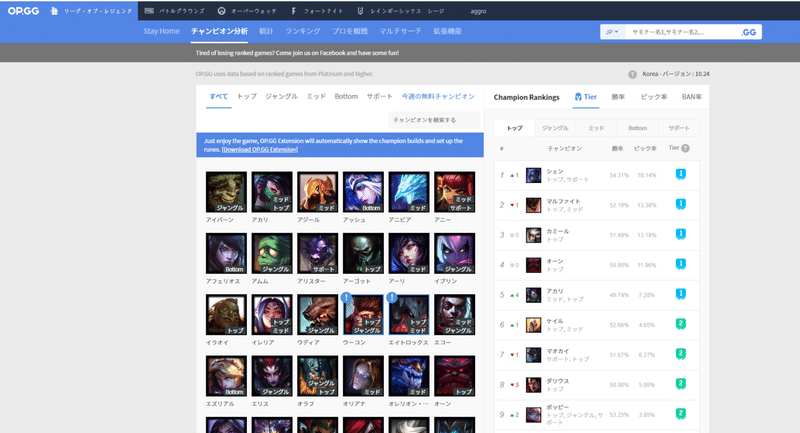800x433 pixels.
Task: Select the アフェリオス champion portrait
Action: coord(226,253)
